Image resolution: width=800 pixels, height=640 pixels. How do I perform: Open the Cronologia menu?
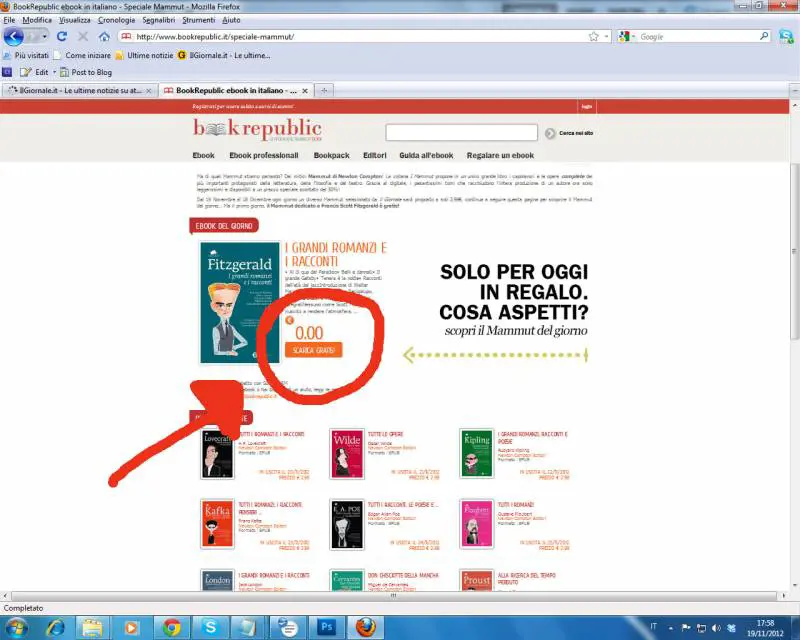click(116, 20)
